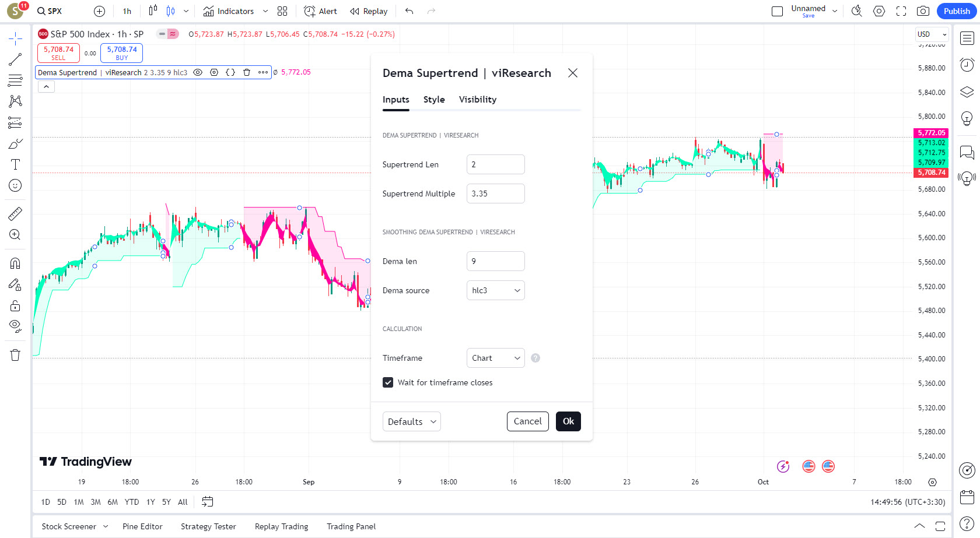The width and height of the screenshot is (980, 538).
Task: Open indicator source code braces icon
Action: coord(230,72)
